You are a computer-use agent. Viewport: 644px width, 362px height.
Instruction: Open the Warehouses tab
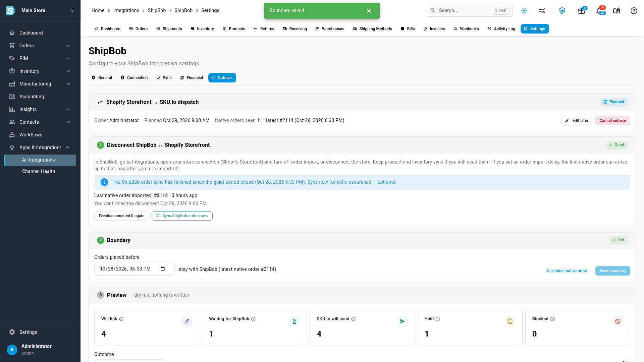point(330,29)
